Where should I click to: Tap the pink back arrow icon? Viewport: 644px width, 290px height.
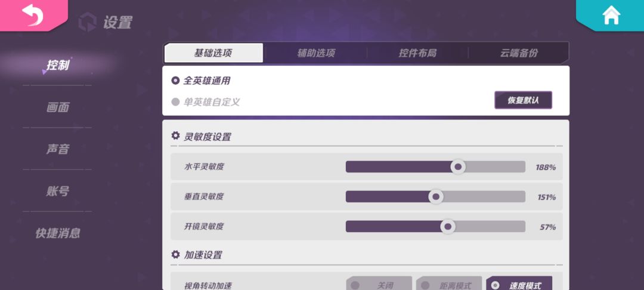tap(32, 15)
